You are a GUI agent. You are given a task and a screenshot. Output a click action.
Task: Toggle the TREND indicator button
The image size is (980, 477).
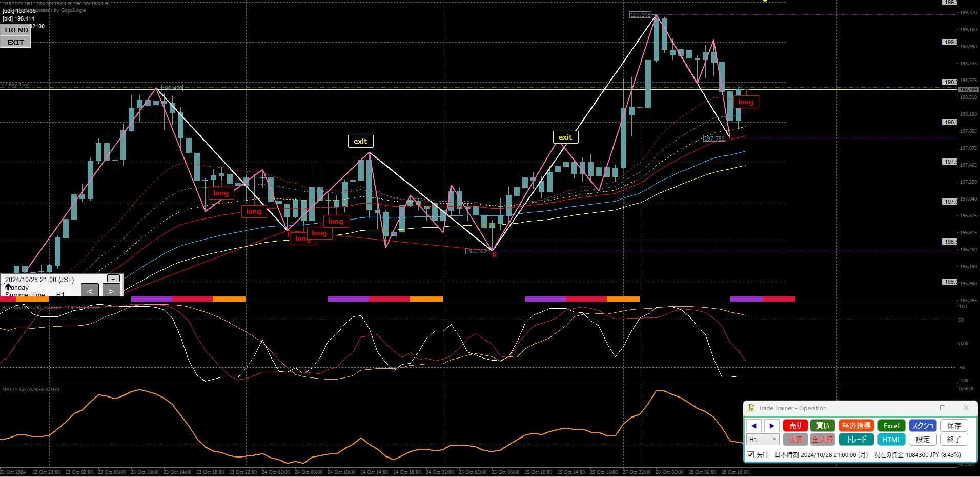pos(16,30)
